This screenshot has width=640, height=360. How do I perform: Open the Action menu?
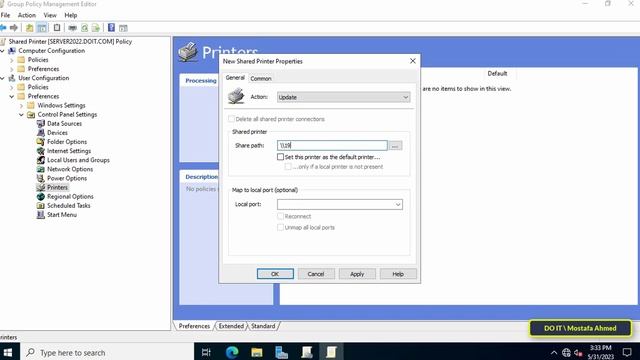tap(27, 15)
